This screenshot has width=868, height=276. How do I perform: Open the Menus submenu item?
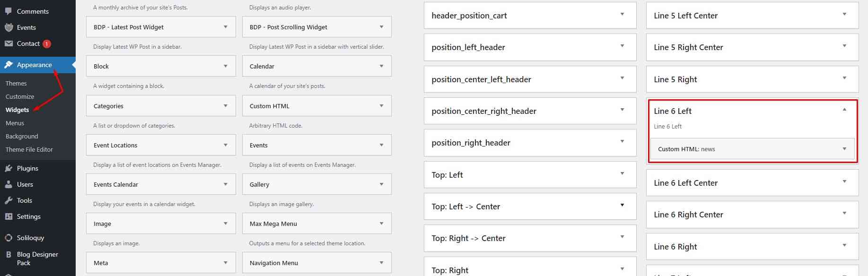[15, 123]
